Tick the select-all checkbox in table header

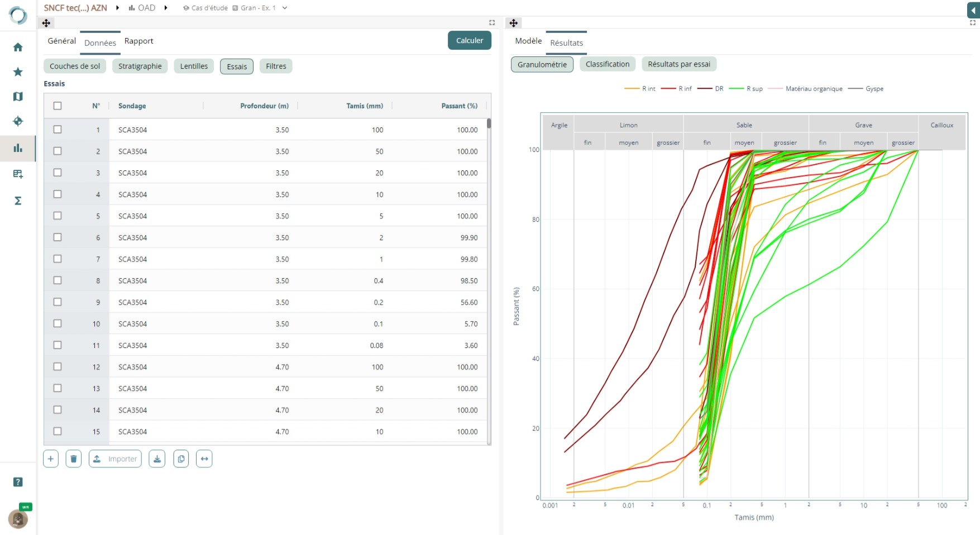tap(58, 106)
